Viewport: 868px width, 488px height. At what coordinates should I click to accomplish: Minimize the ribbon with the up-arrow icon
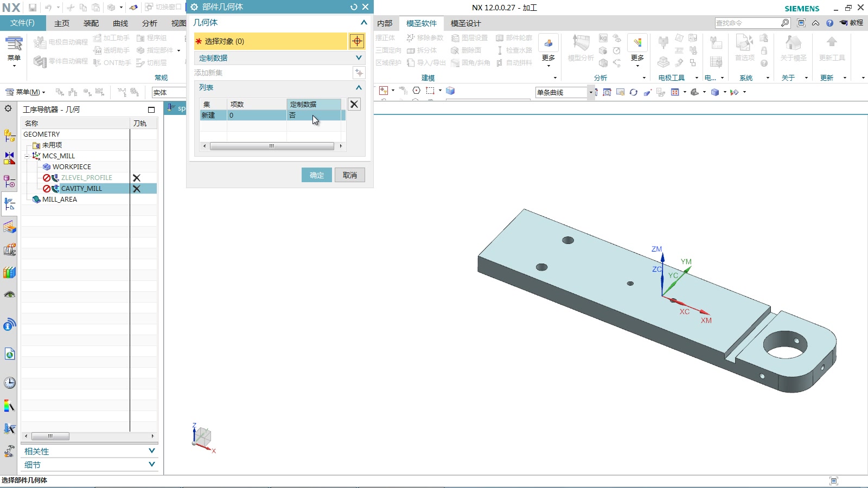pyautogui.click(x=815, y=23)
